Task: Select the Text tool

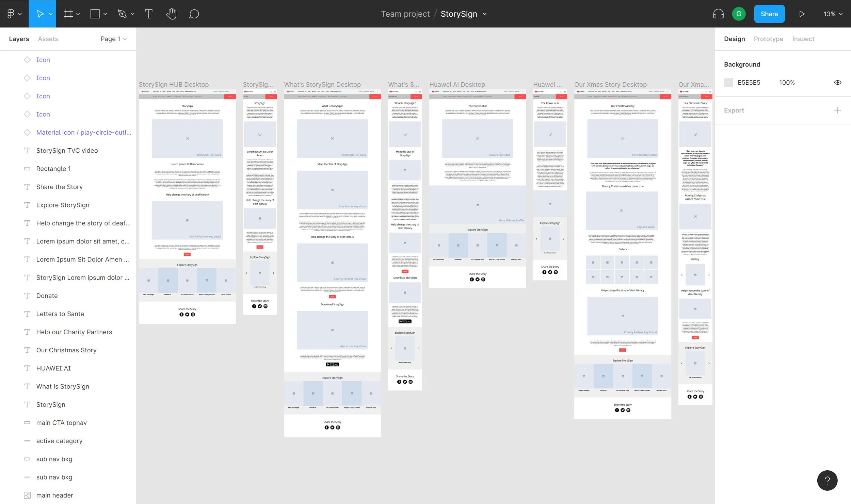Action: click(148, 14)
